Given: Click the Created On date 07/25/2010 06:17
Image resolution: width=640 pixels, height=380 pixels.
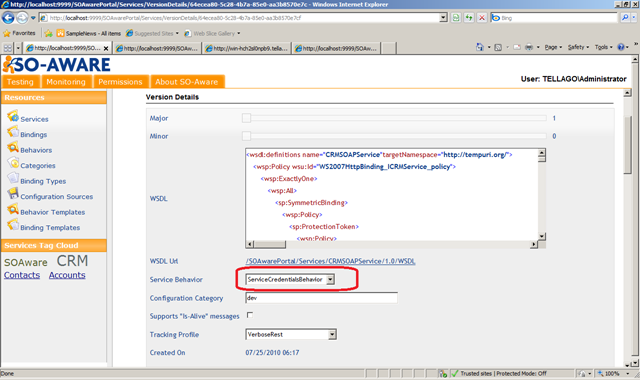Looking at the screenshot, I should (x=272, y=352).
